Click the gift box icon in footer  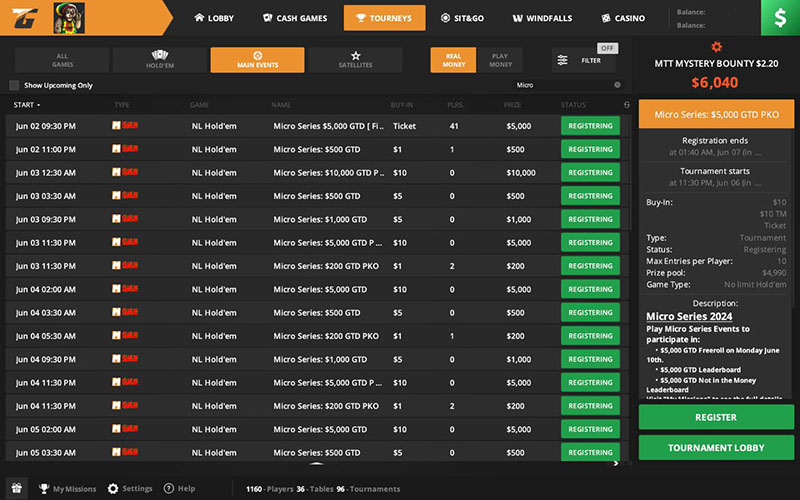[17, 488]
